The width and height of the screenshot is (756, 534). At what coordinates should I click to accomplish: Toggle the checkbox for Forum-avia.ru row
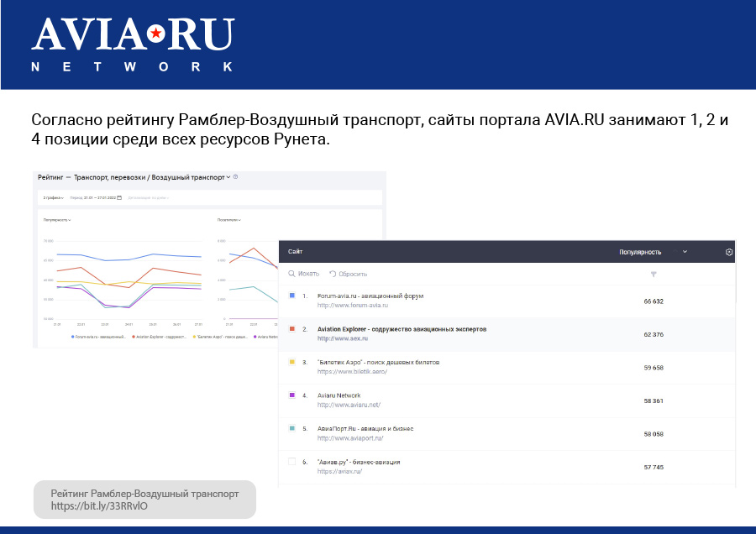291,296
